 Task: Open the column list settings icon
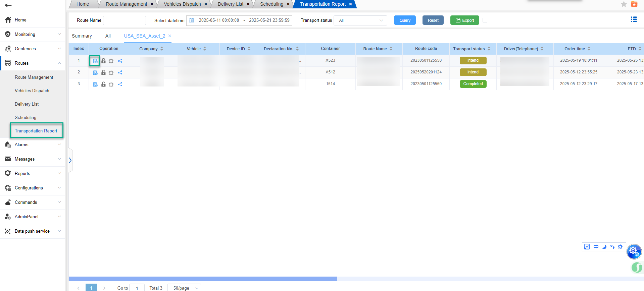(634, 19)
